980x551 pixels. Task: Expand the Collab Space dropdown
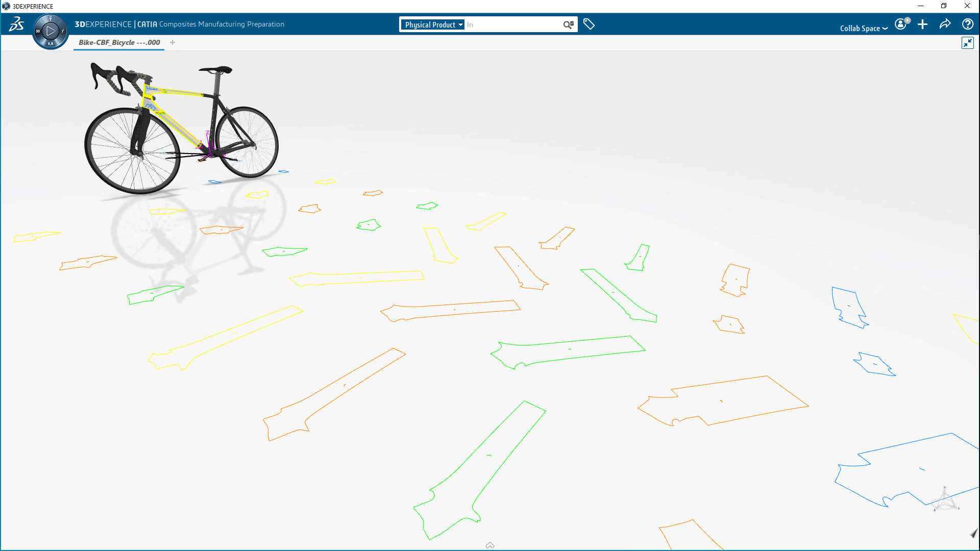864,28
